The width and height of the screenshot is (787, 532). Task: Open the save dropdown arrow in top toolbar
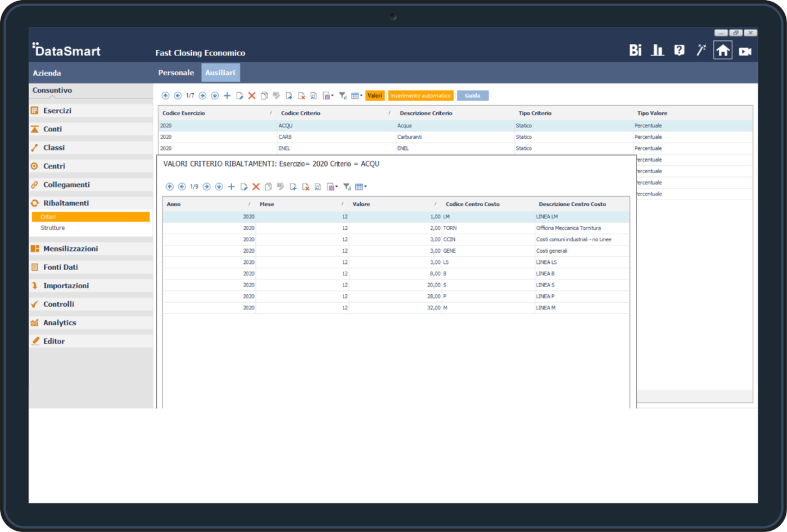click(x=332, y=96)
